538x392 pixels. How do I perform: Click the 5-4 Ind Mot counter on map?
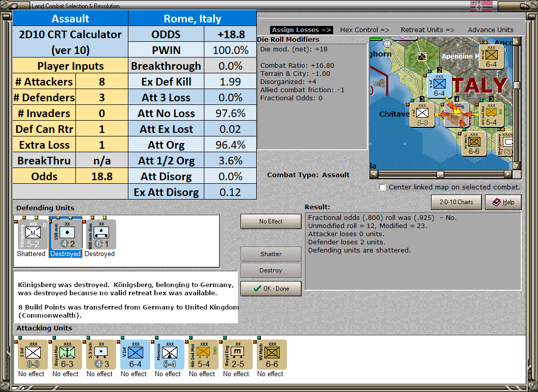tap(491, 115)
